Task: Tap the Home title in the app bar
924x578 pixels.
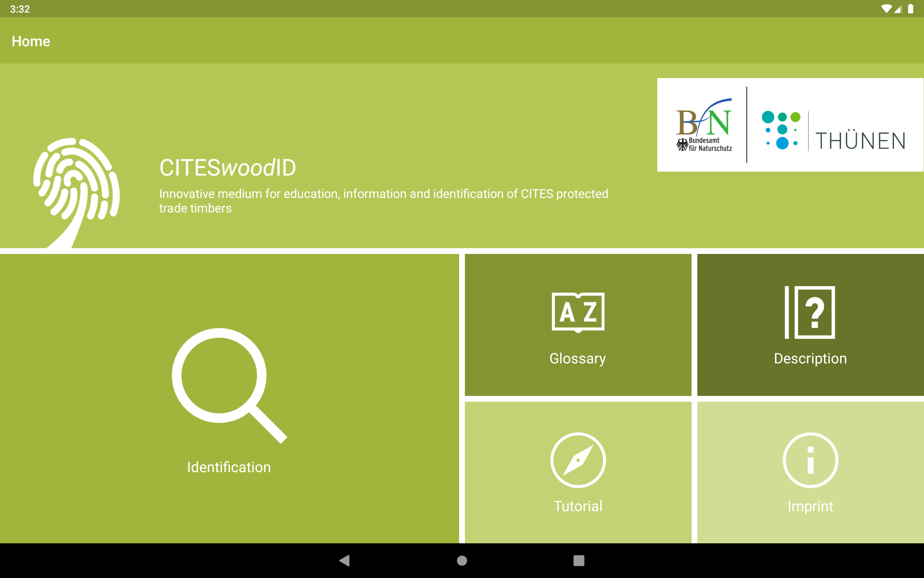Action: pos(31,41)
